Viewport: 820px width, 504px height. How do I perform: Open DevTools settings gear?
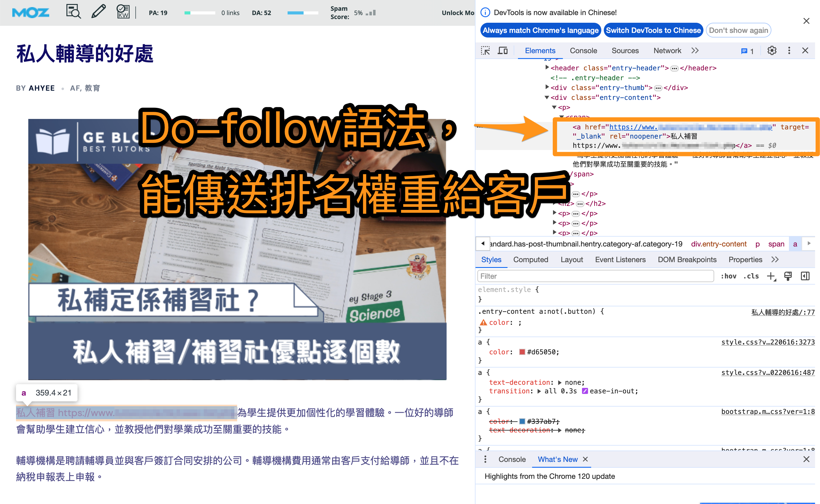(x=772, y=51)
